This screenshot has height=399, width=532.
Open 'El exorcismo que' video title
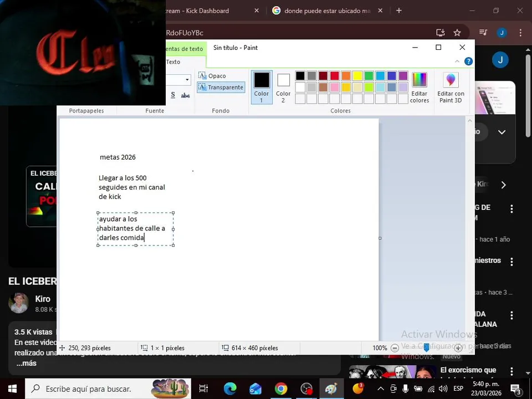tap(468, 370)
